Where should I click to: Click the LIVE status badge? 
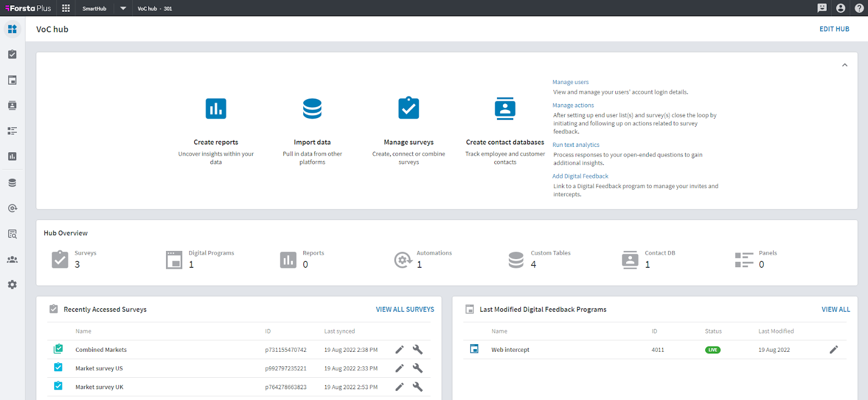click(x=713, y=350)
